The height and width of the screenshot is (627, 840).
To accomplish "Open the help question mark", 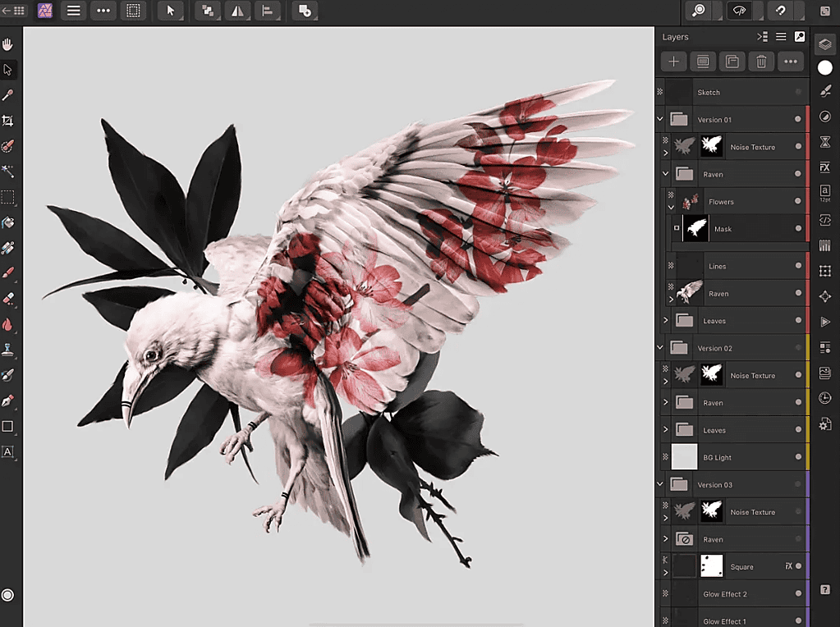I will tap(825, 589).
